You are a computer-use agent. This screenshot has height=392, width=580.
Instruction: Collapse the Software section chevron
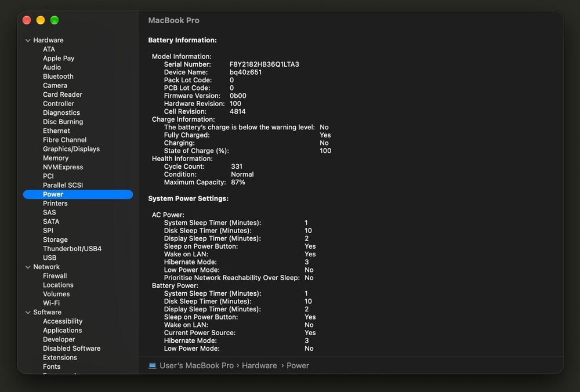point(28,313)
